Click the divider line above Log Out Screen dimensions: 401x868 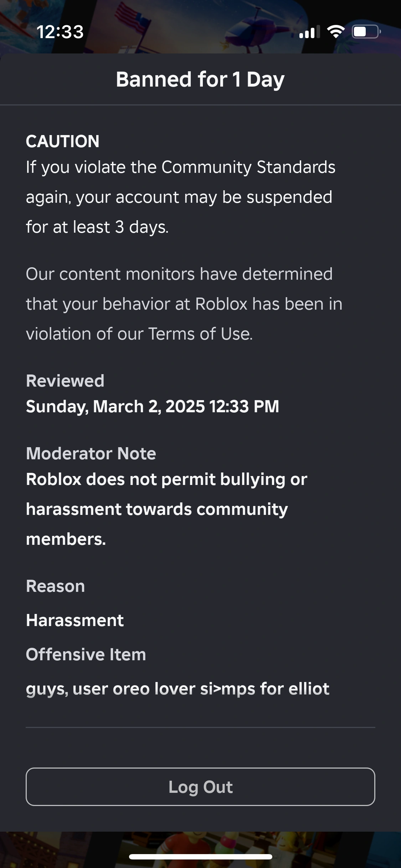point(200,727)
